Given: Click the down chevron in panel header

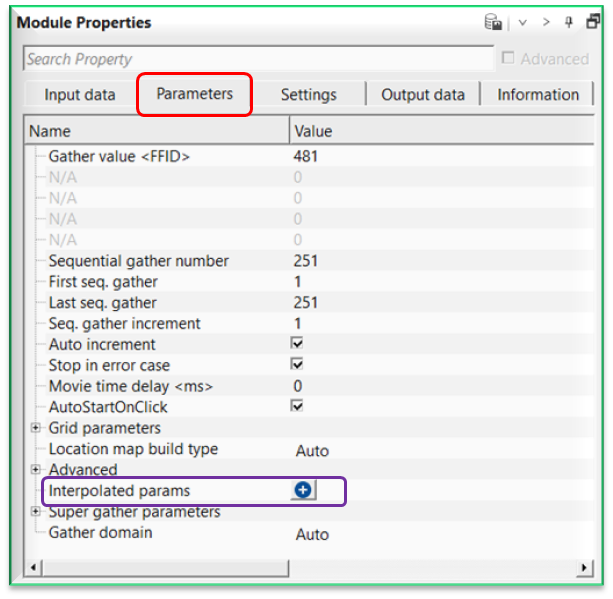Looking at the screenshot, I should (x=522, y=22).
